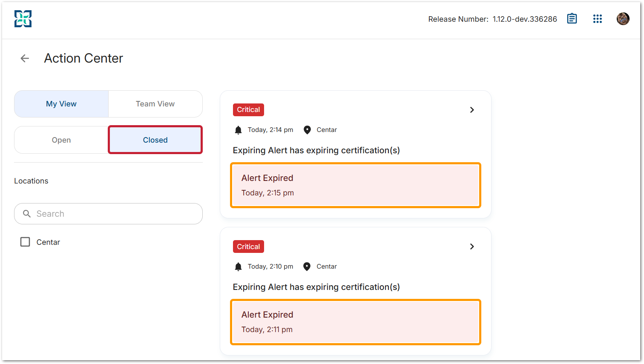Click the app logo in header
This screenshot has width=644, height=364.
pos(23,19)
